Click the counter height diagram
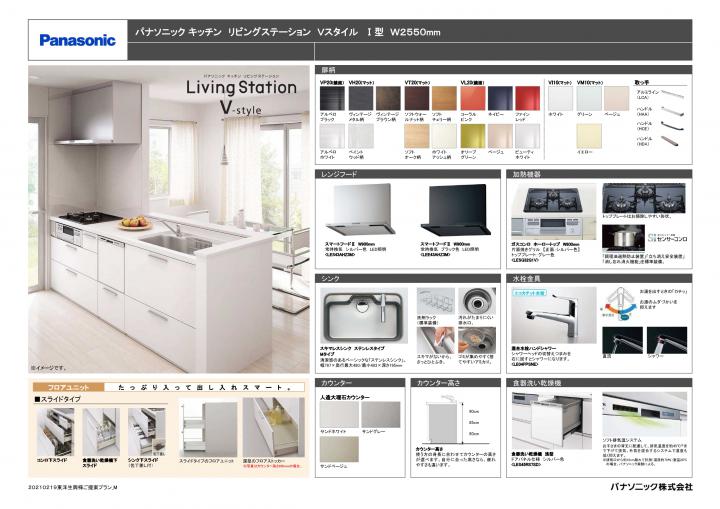Viewport: 720px width, 509px height. pyautogui.click(x=452, y=420)
